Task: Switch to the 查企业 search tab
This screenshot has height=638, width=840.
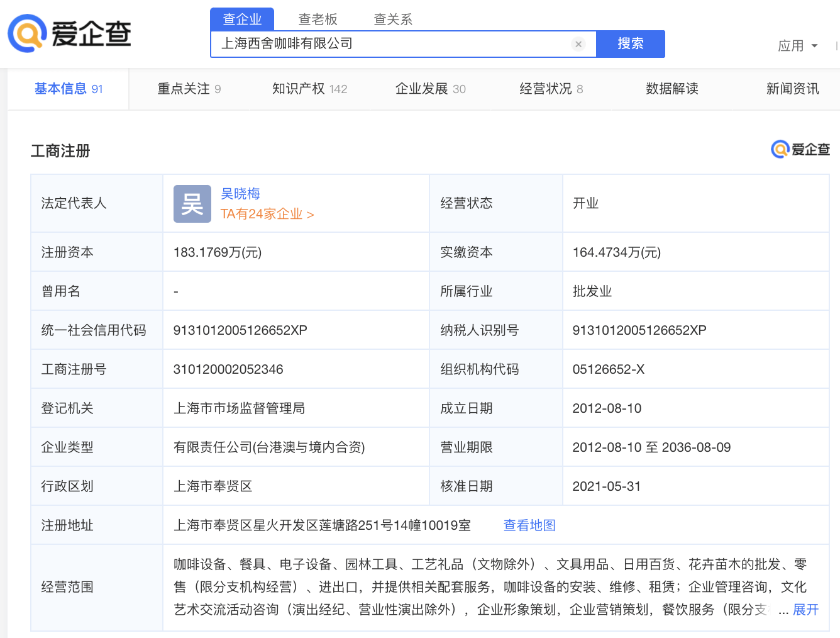Action: click(x=242, y=19)
